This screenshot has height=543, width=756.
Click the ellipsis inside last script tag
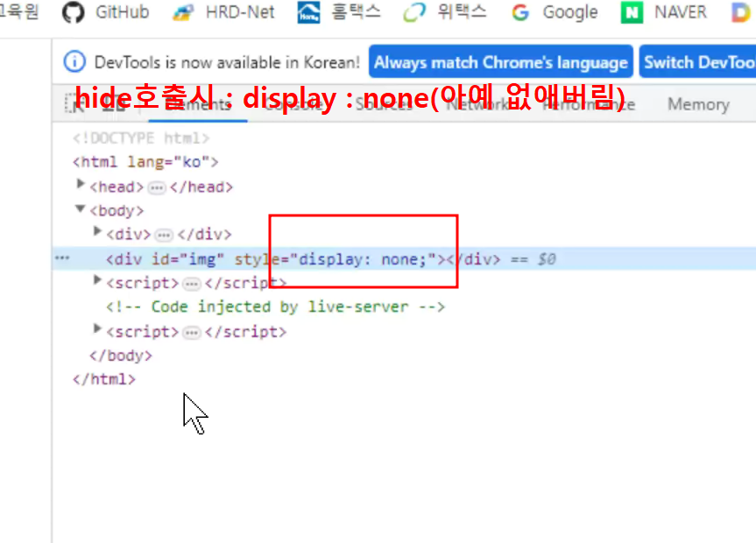coord(192,332)
